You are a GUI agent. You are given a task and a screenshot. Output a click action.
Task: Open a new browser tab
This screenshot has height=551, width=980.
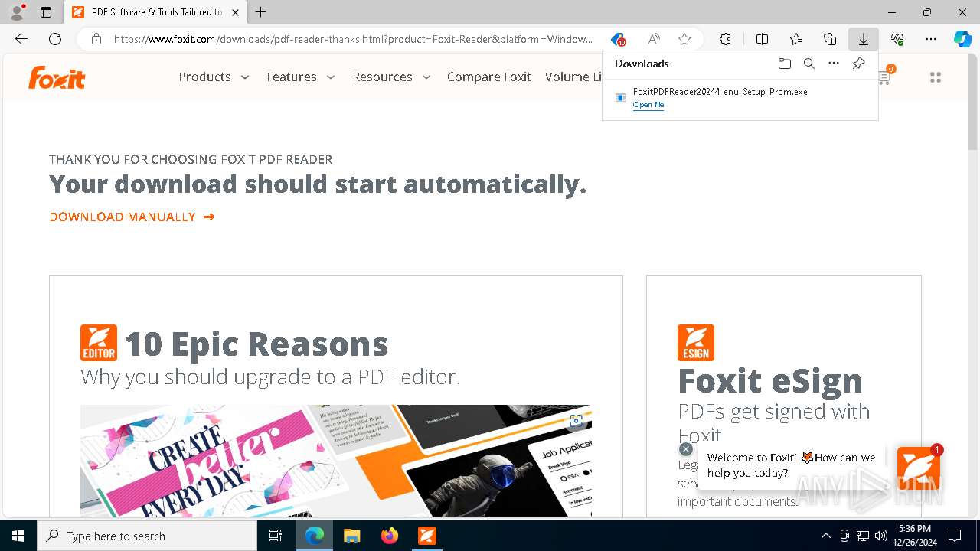click(x=261, y=12)
